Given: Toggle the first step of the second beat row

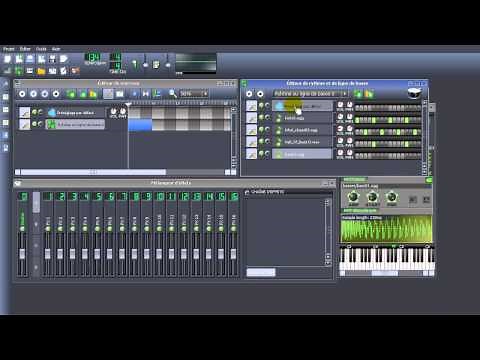Looking at the screenshot, I should (x=357, y=120).
